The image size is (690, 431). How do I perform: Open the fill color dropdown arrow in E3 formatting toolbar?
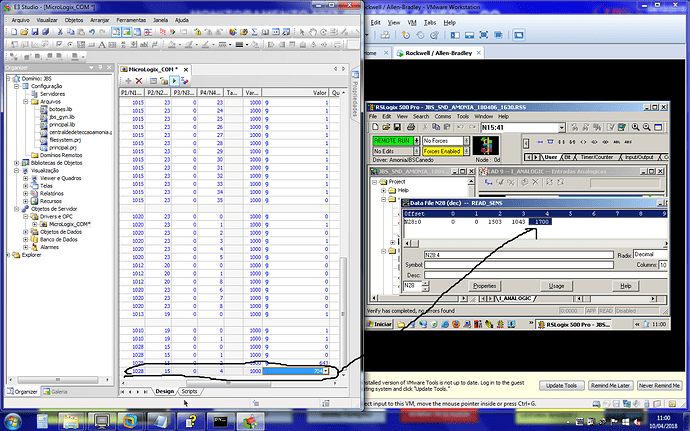[x=180, y=44]
